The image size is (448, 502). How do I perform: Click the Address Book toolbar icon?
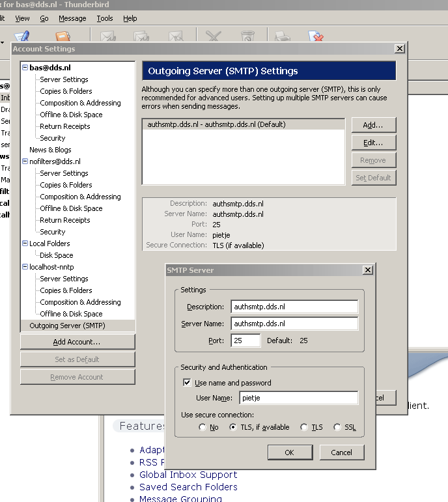point(63,36)
